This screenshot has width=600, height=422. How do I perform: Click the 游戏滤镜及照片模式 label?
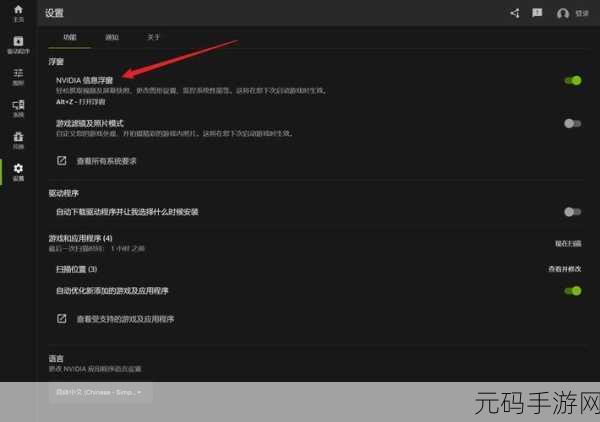pyautogui.click(x=90, y=123)
